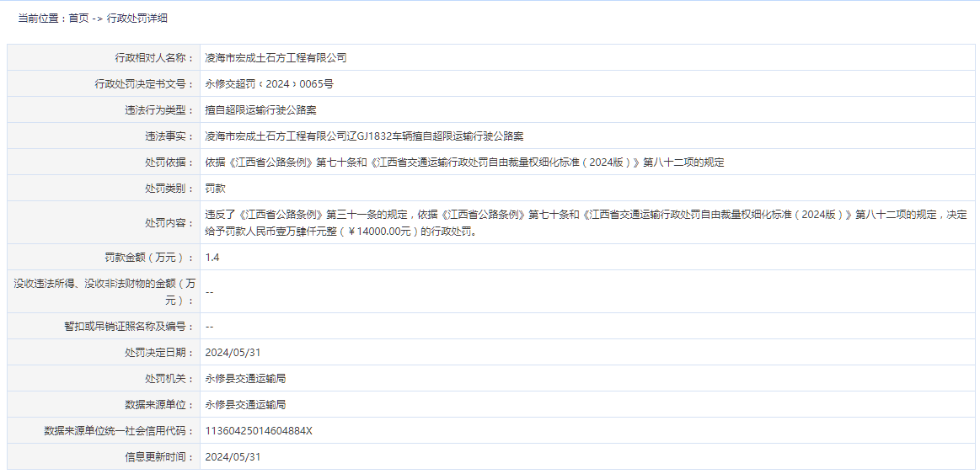Select label 行政相对人名称

click(154, 58)
